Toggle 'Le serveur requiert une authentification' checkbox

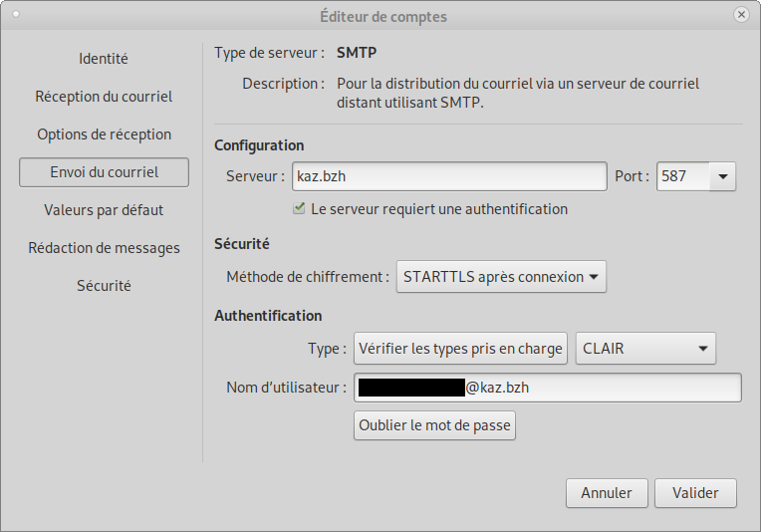299,209
